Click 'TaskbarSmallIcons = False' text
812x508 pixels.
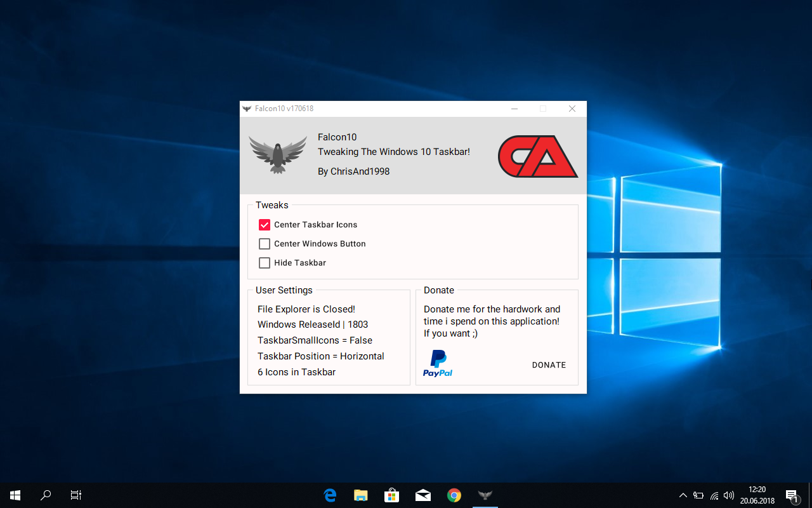(315, 340)
